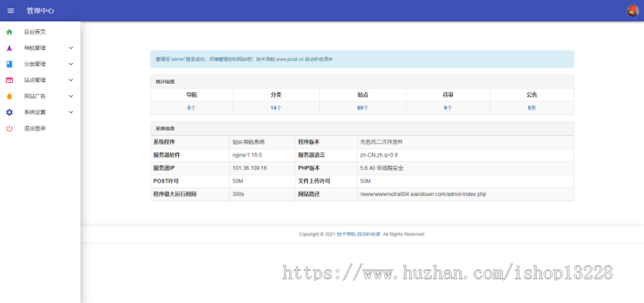Open the 69个 site count link
Image resolution: width=644 pixels, height=303 pixels.
pyautogui.click(x=363, y=108)
